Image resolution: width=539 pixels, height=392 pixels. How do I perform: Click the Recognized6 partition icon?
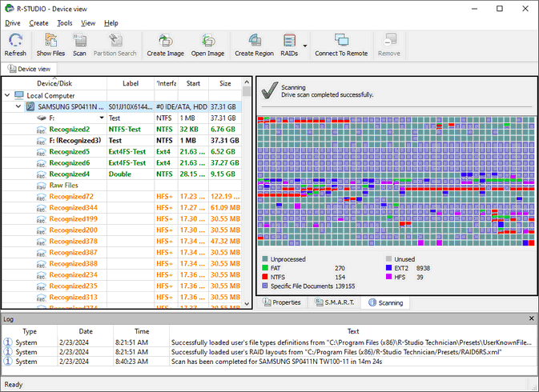tap(42, 163)
